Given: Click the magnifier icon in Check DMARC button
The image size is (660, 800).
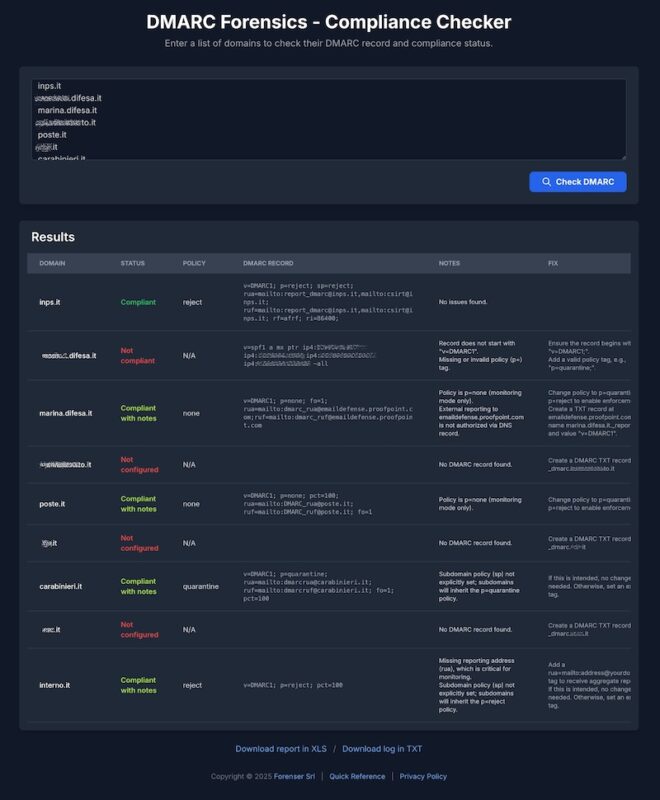Looking at the screenshot, I should (x=546, y=182).
